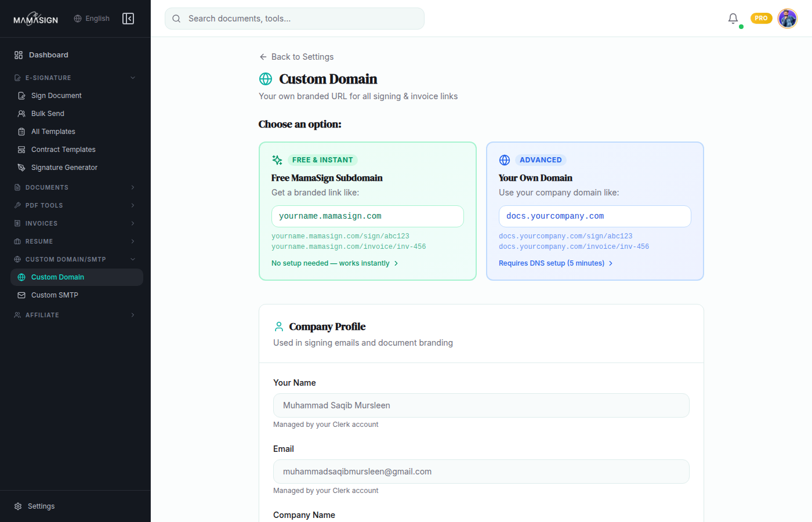Click the globe icon on Advanced card
The width and height of the screenshot is (812, 522).
[x=505, y=160]
